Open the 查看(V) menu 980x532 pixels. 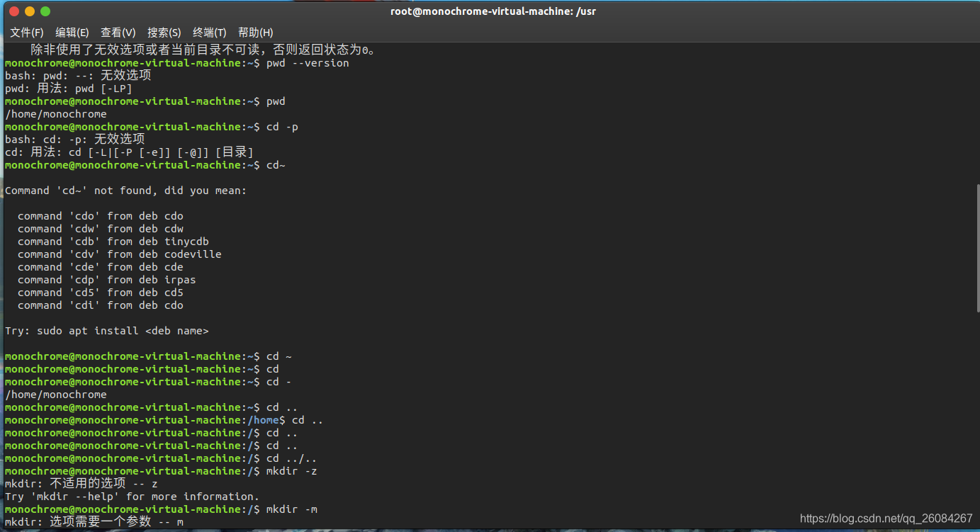point(118,33)
